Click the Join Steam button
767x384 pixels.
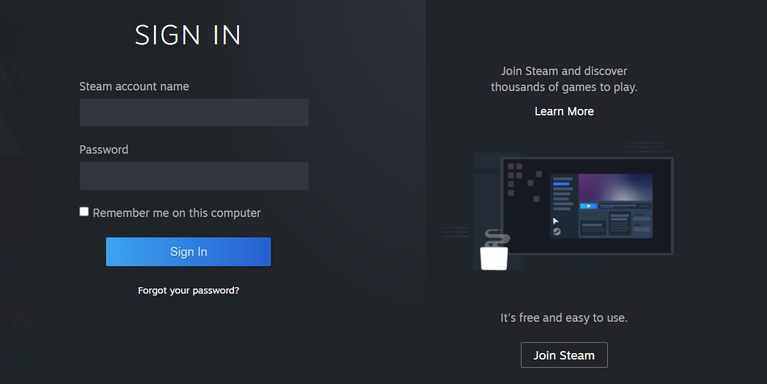coord(564,355)
